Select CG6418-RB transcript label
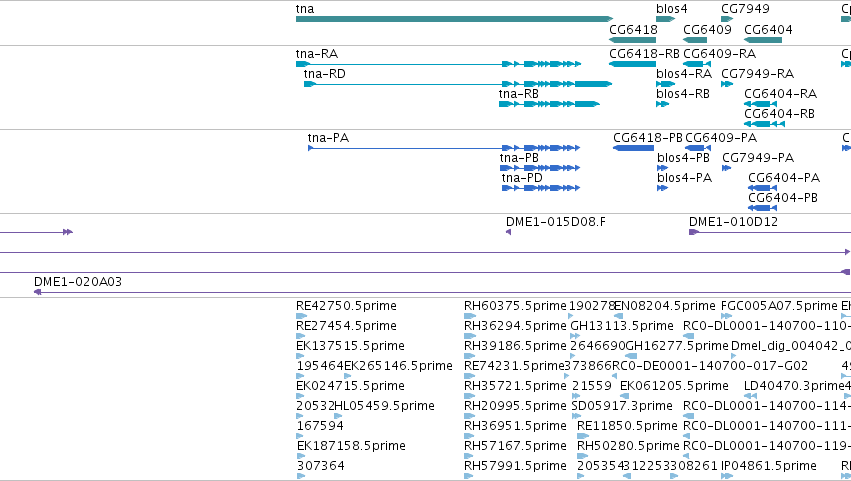 (x=644, y=54)
